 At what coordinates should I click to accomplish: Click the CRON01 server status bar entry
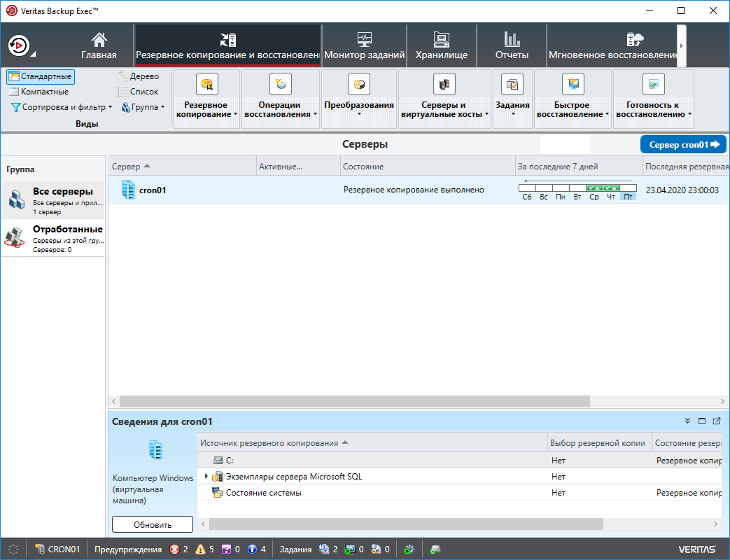[x=57, y=549]
